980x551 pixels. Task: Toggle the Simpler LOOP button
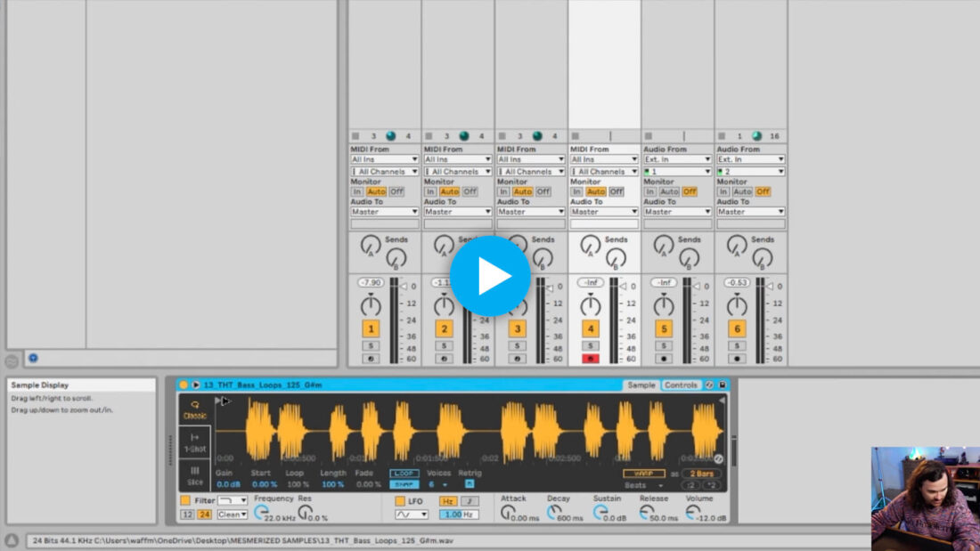pos(404,474)
